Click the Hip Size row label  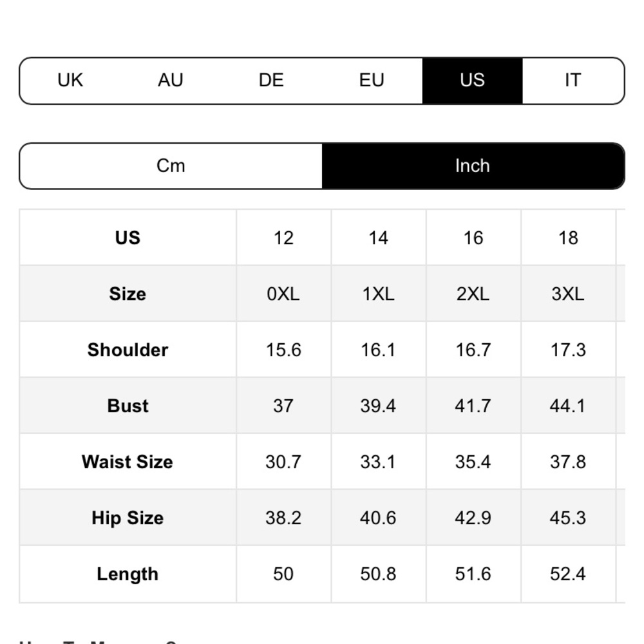tap(128, 518)
